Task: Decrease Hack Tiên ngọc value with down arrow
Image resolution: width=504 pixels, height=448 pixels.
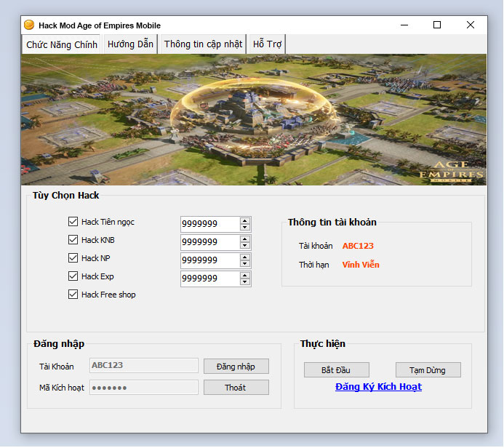Action: pos(245,227)
